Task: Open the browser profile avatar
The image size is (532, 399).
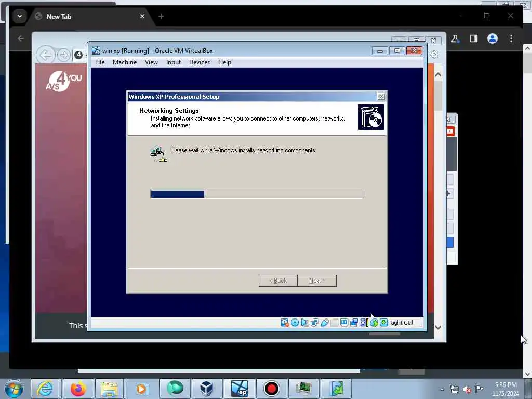Action: [493, 38]
